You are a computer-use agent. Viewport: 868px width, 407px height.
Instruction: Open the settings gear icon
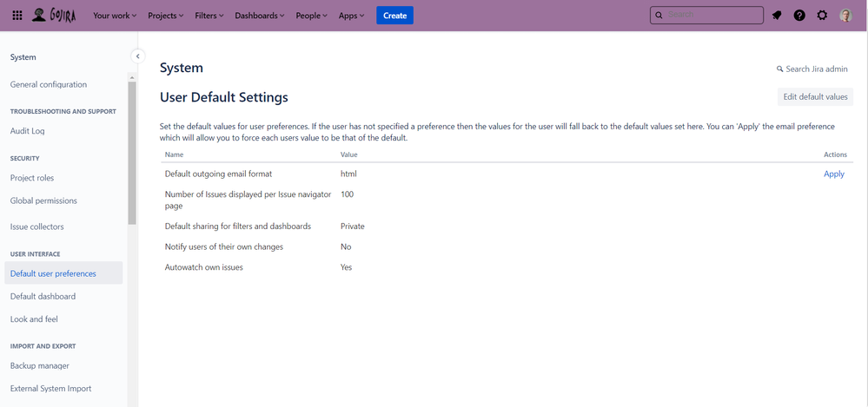tap(822, 16)
